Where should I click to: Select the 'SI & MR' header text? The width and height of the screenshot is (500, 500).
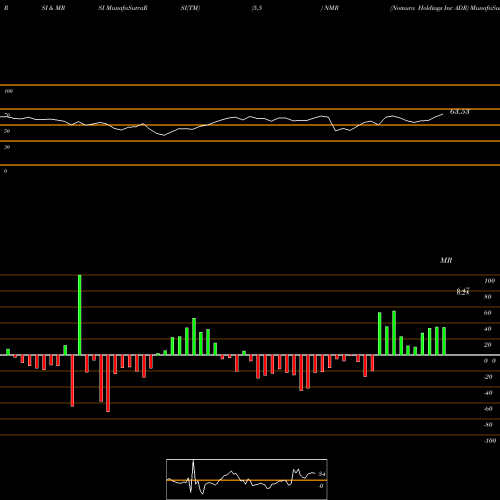53,8
